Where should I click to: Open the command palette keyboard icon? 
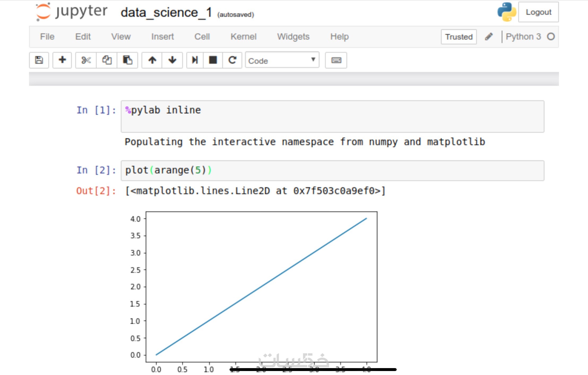[336, 60]
